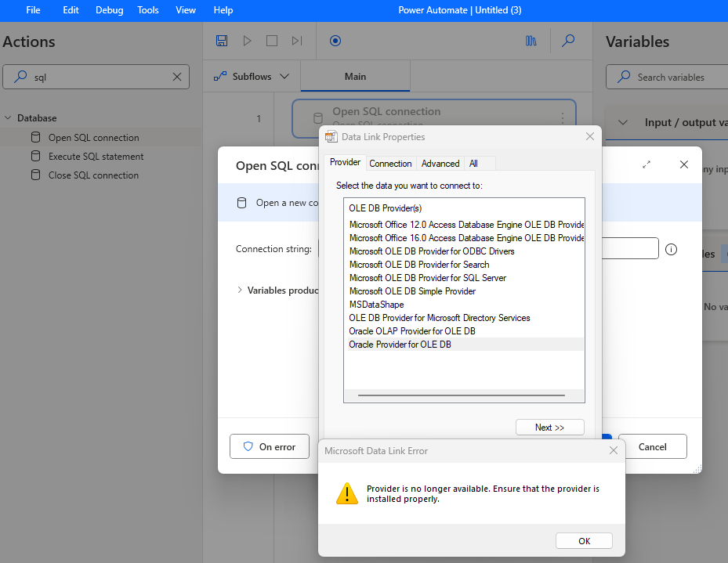Collapse the Database group in Actions
This screenshot has width=728, height=563.
(x=8, y=117)
